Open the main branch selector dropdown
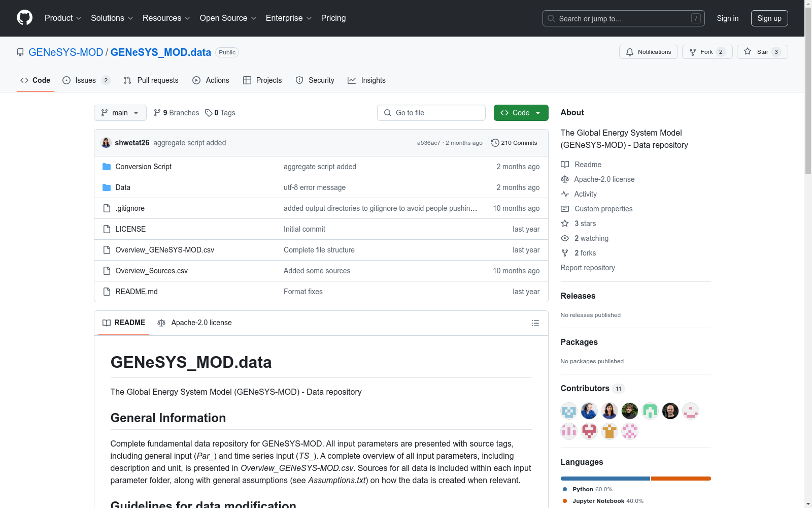This screenshot has width=812, height=508. [x=120, y=113]
